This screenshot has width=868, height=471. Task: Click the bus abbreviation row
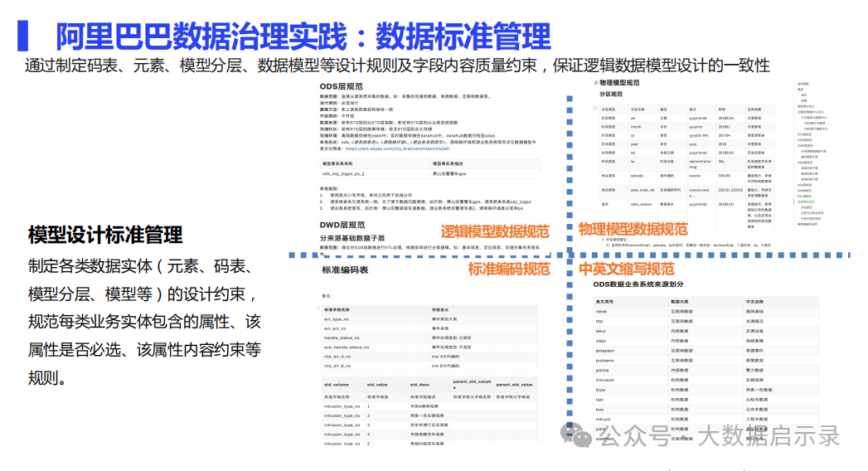coord(706,410)
